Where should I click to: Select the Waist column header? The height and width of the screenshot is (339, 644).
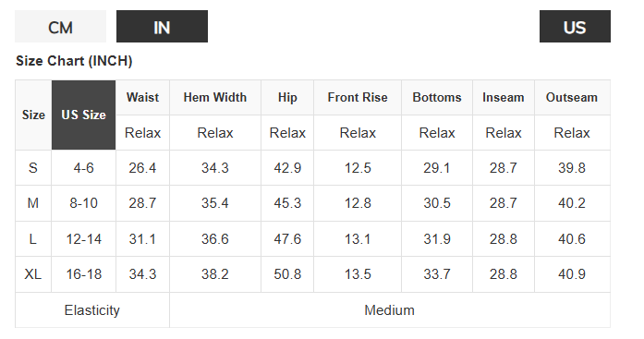[142, 98]
